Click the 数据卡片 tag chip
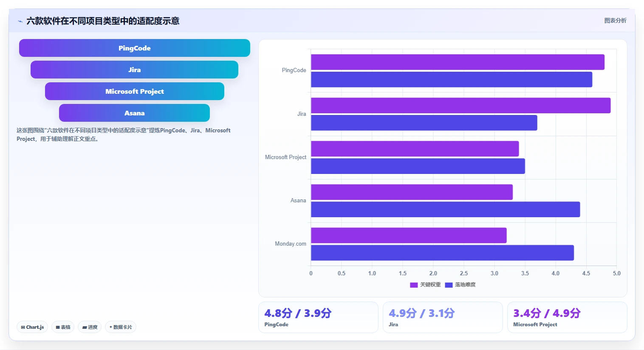Screen dimensions: 644x350 click(x=121, y=327)
